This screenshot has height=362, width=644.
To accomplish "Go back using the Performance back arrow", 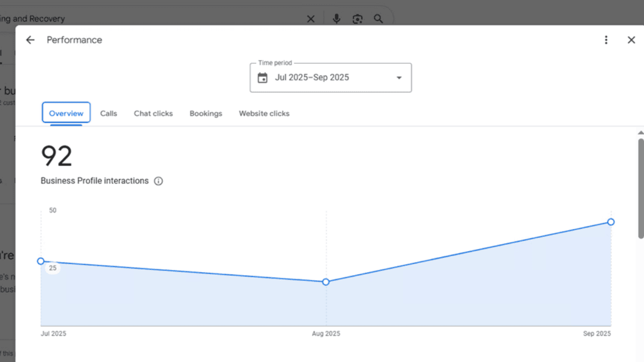I will pos(30,40).
